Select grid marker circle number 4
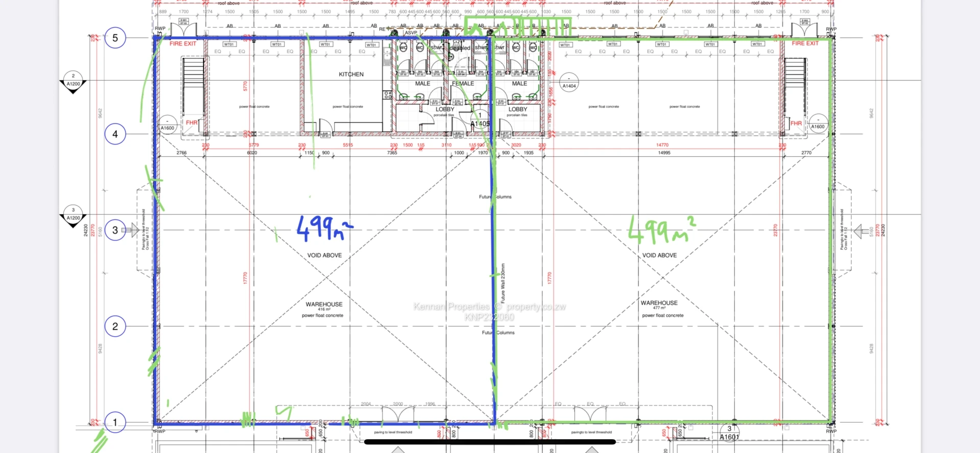 coord(115,134)
